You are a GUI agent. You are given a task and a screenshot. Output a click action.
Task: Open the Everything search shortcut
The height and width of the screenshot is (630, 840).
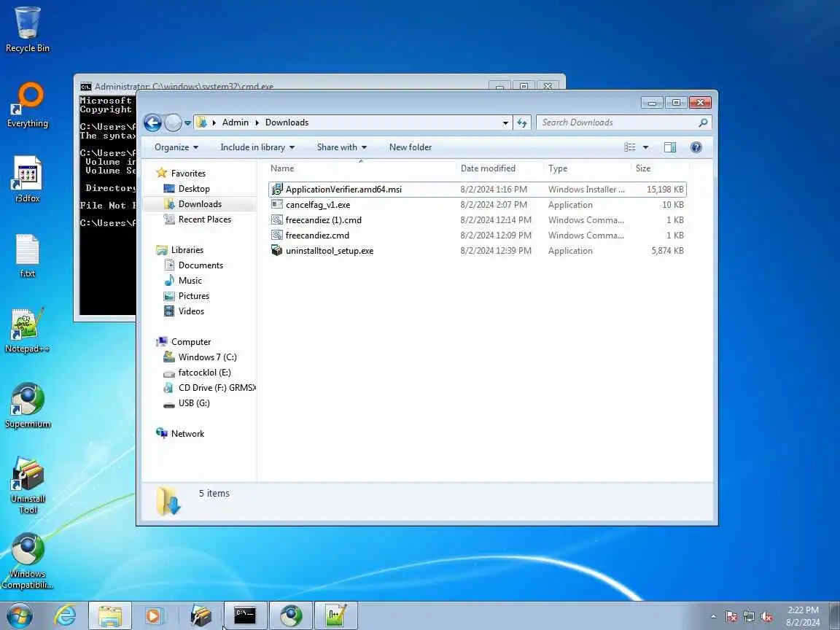pyautogui.click(x=27, y=105)
